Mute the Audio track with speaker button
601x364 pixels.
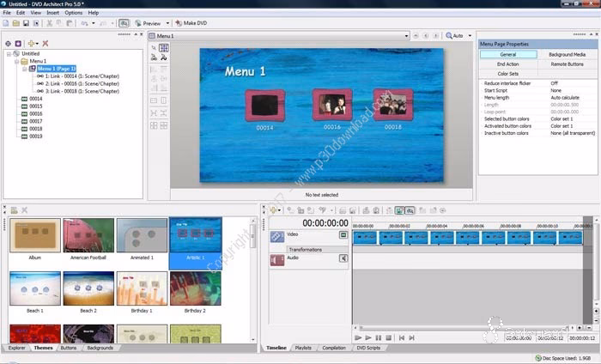(x=343, y=258)
